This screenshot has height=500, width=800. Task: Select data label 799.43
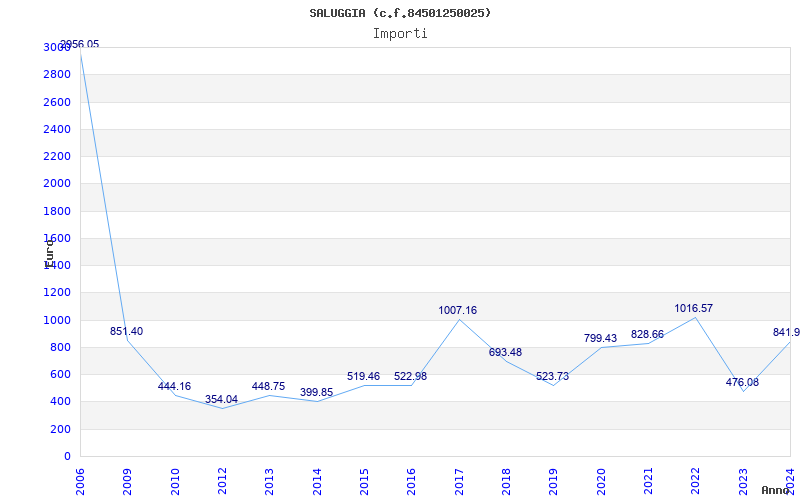[601, 338]
